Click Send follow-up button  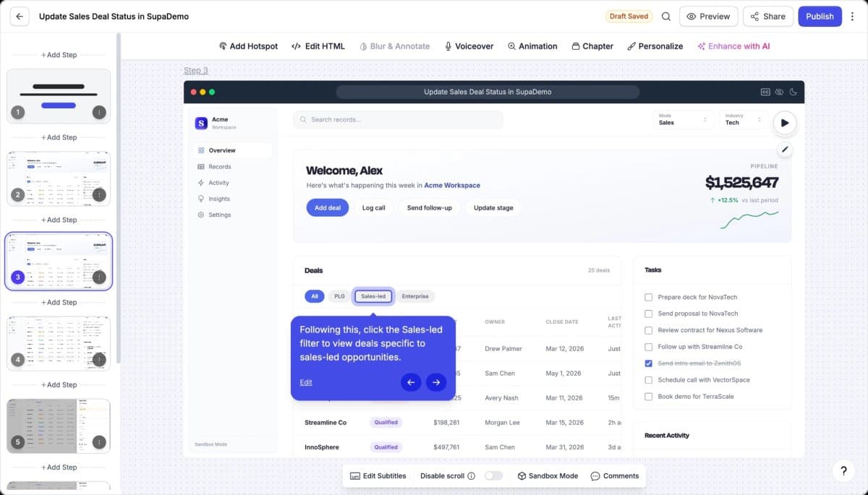429,208
